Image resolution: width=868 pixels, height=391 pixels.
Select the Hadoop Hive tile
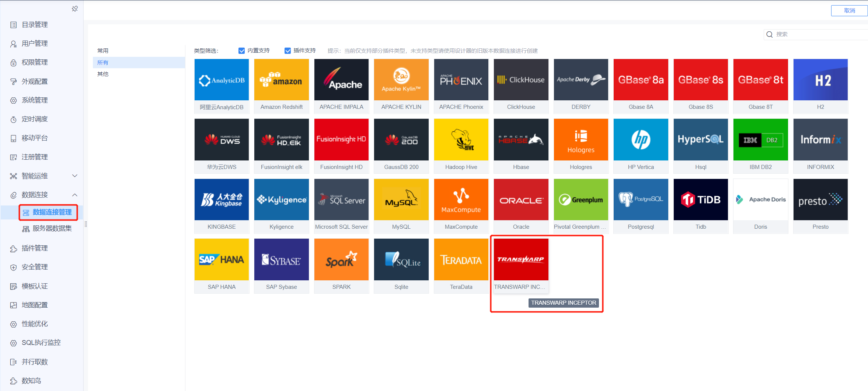pos(461,146)
